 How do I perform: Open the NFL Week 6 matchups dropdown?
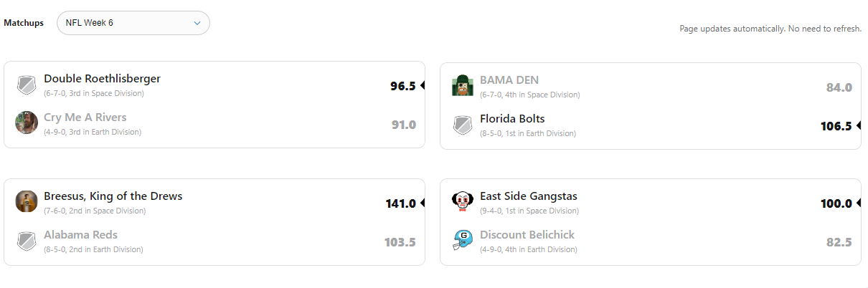(x=133, y=23)
